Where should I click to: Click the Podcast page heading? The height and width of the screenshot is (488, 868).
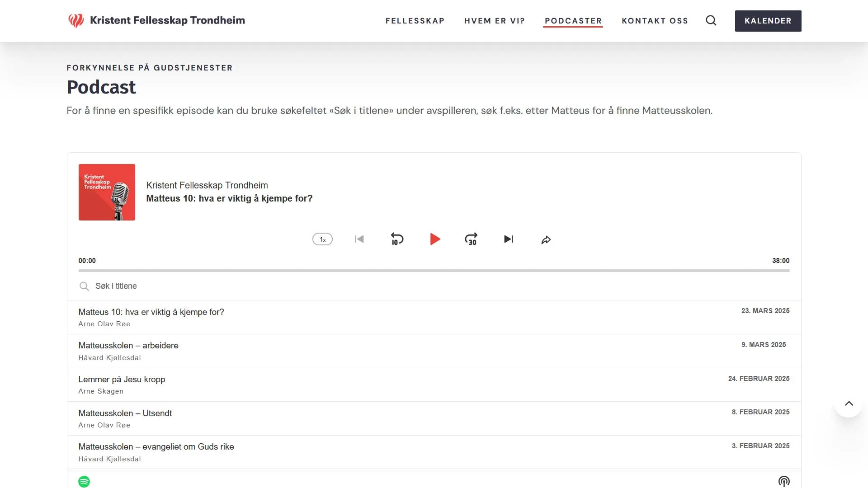(x=101, y=87)
